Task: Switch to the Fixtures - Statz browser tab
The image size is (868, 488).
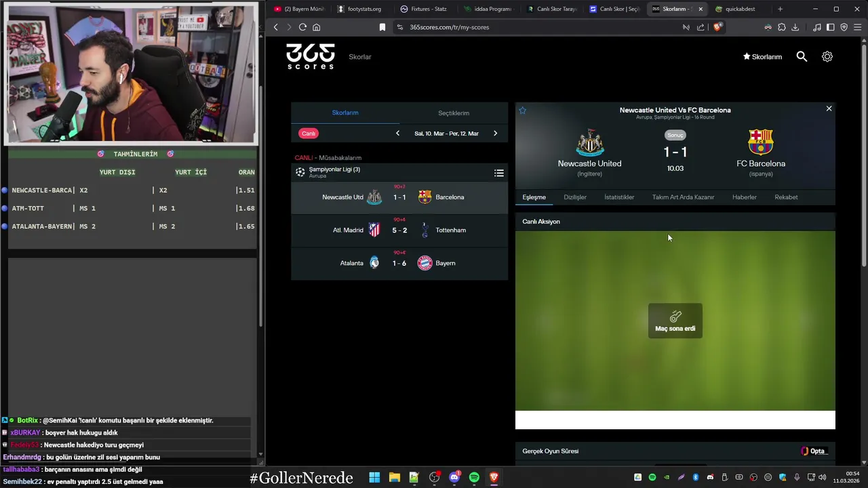Action: pos(426,9)
